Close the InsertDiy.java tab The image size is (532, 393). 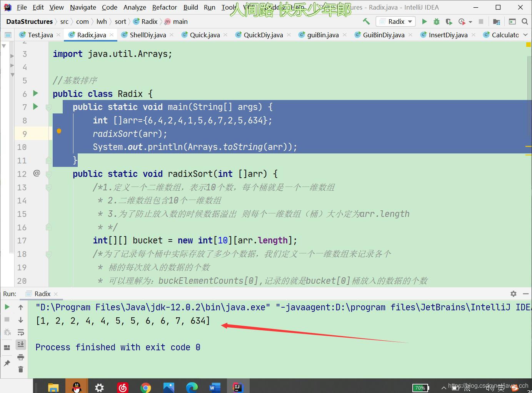(474, 35)
